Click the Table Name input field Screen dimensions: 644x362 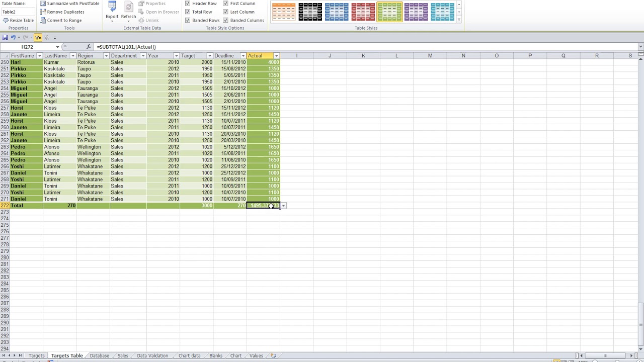click(18, 12)
